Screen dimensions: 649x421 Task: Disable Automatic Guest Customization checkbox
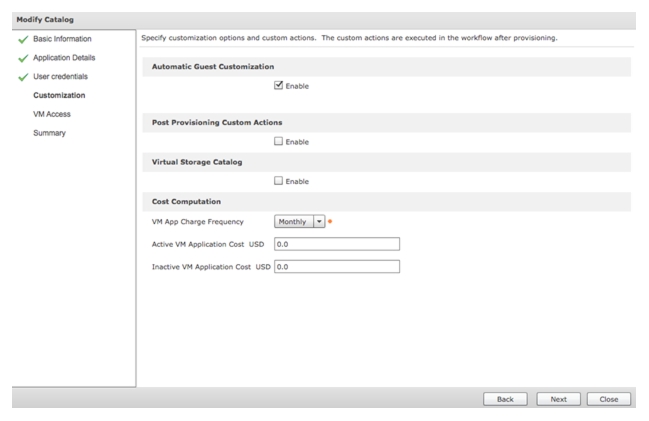pos(279,85)
